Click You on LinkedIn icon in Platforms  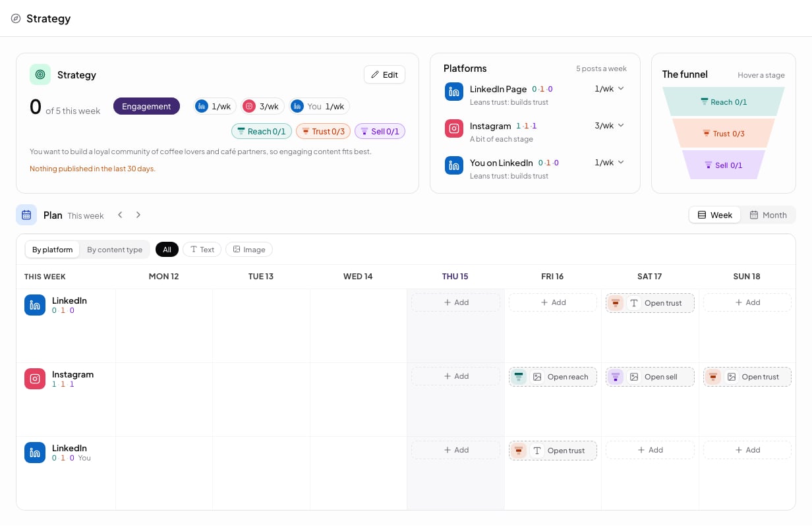(x=454, y=165)
